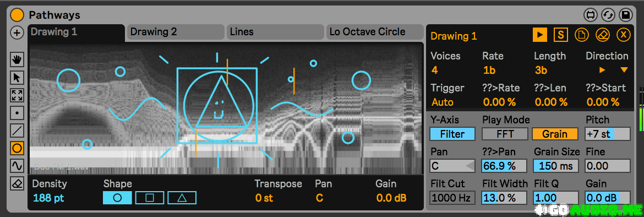The width and height of the screenshot is (644, 217).
Task: Open the Lo Octave Circle tab
Action: pos(375,32)
